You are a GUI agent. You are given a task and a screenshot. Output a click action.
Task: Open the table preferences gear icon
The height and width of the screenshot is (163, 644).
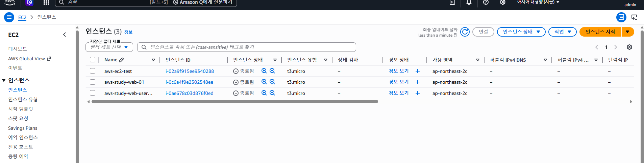(x=629, y=47)
